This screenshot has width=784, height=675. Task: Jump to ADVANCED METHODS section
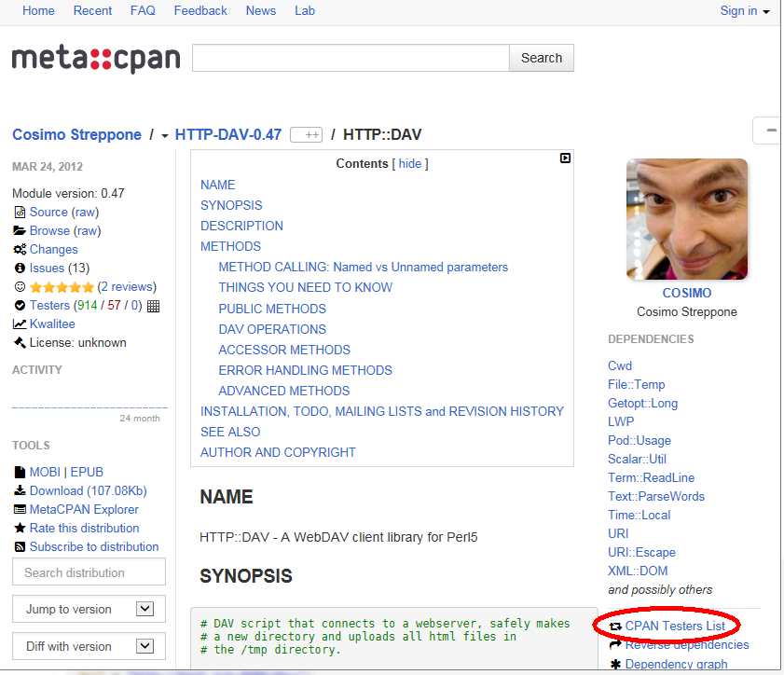[284, 391]
